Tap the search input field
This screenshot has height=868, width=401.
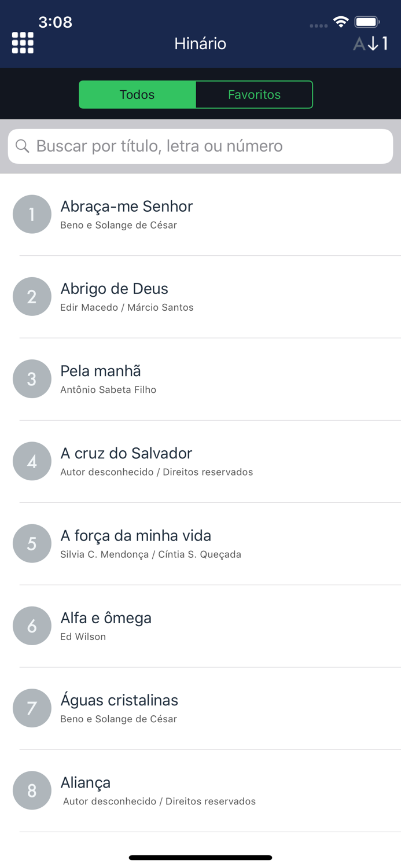pyautogui.click(x=200, y=146)
